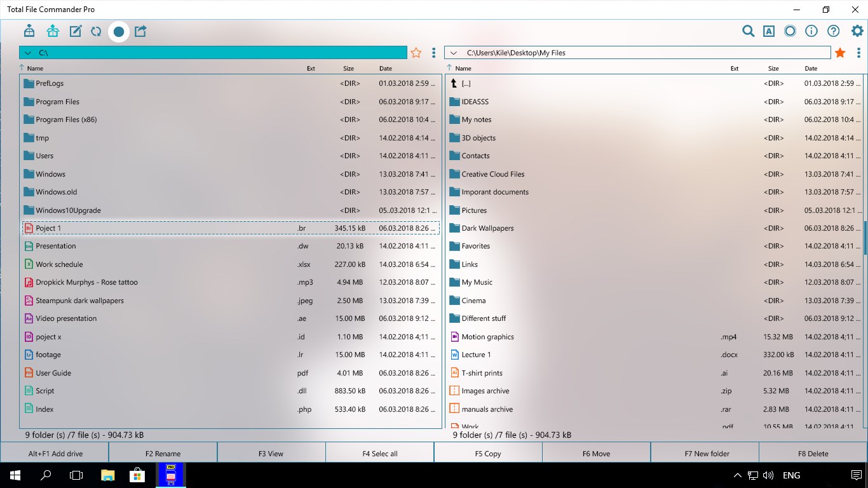Refresh panels with the circular arrows icon
868x488 pixels.
click(x=96, y=31)
